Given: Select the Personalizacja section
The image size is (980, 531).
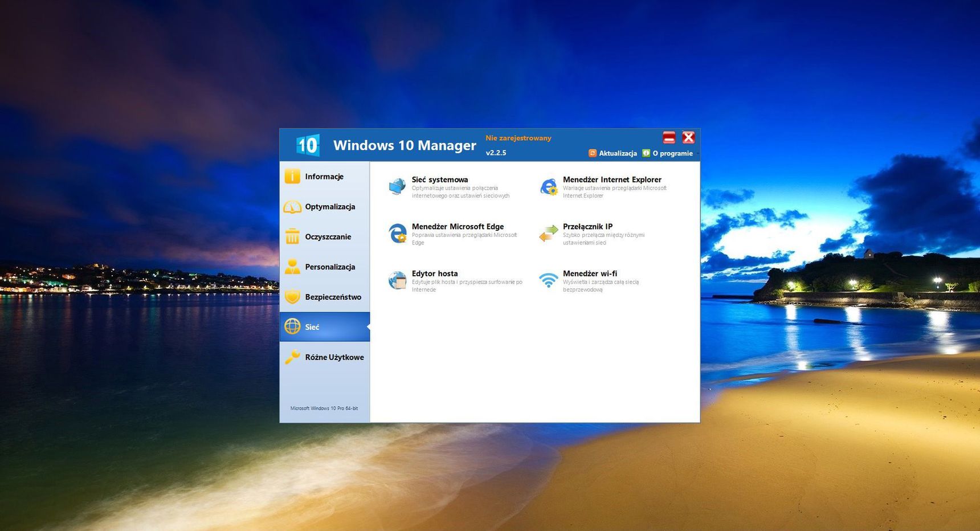Looking at the screenshot, I should pos(325,267).
